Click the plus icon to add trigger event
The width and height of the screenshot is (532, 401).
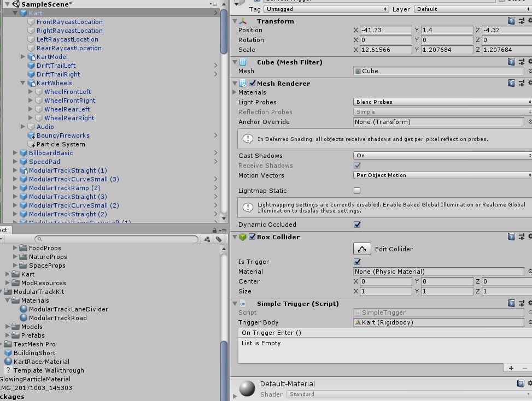tap(511, 368)
